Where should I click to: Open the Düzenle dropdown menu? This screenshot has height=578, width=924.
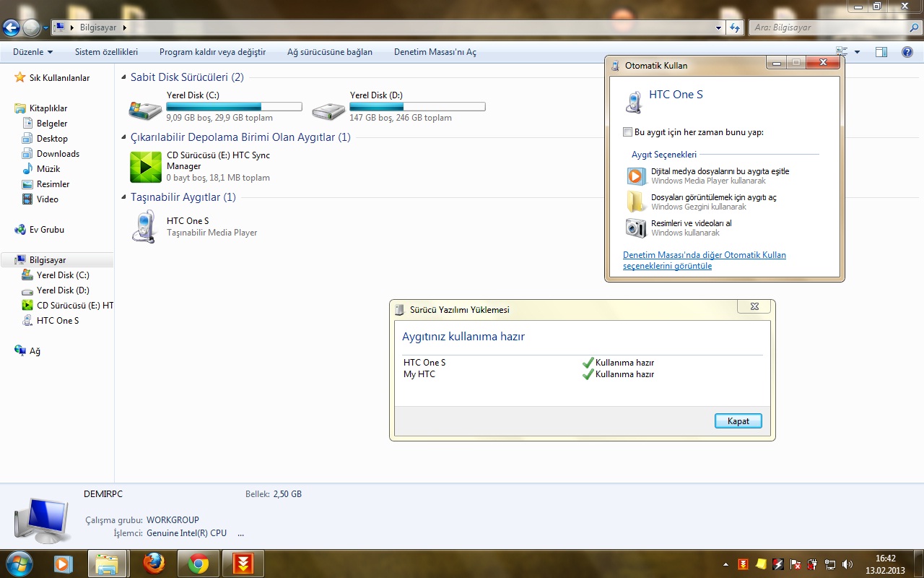point(33,52)
